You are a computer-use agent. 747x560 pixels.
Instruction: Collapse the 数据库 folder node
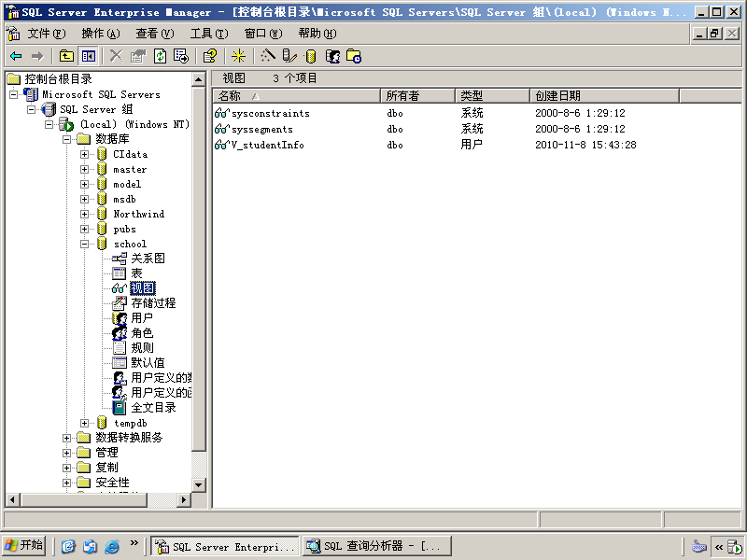pyautogui.click(x=66, y=139)
